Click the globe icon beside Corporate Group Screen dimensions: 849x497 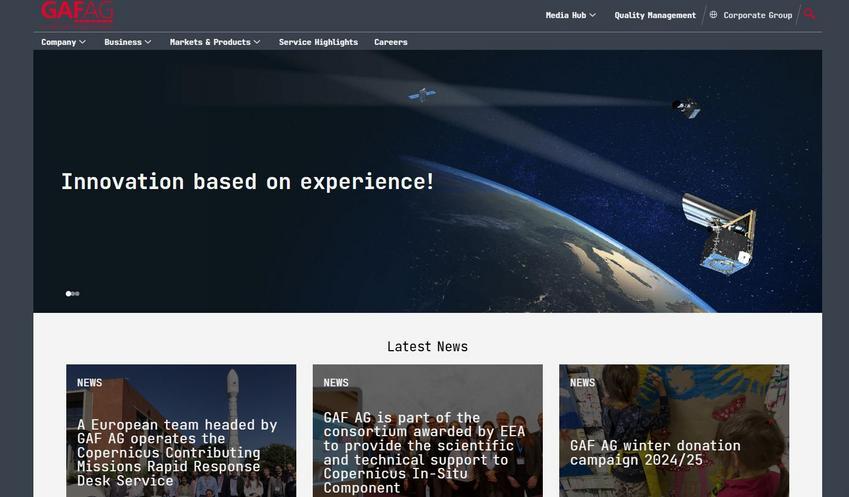point(713,15)
